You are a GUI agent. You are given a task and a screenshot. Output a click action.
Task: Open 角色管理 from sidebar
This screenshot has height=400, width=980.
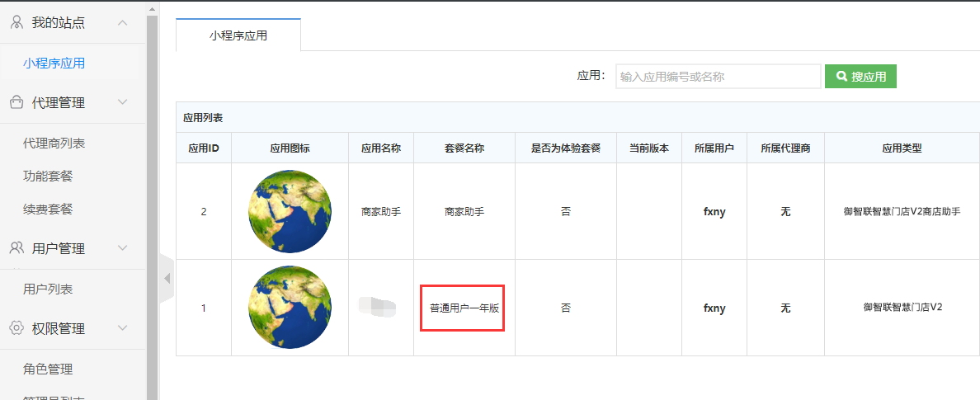pos(48,369)
